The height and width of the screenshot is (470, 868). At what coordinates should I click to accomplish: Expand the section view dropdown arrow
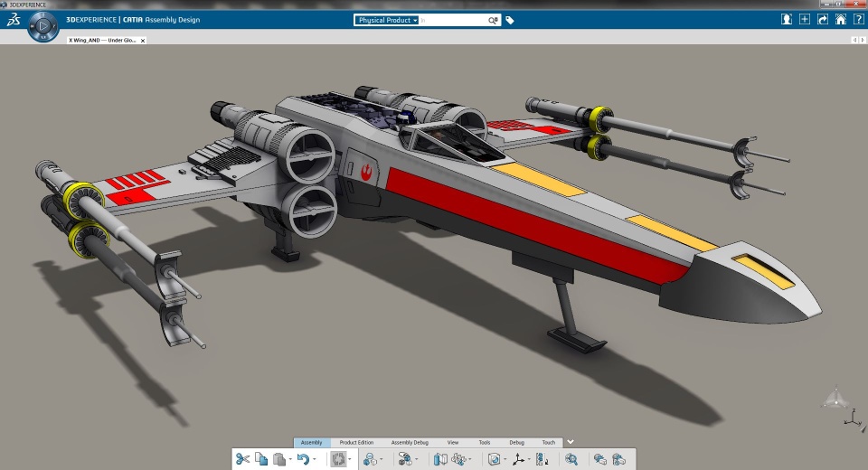pyautogui.click(x=505, y=459)
